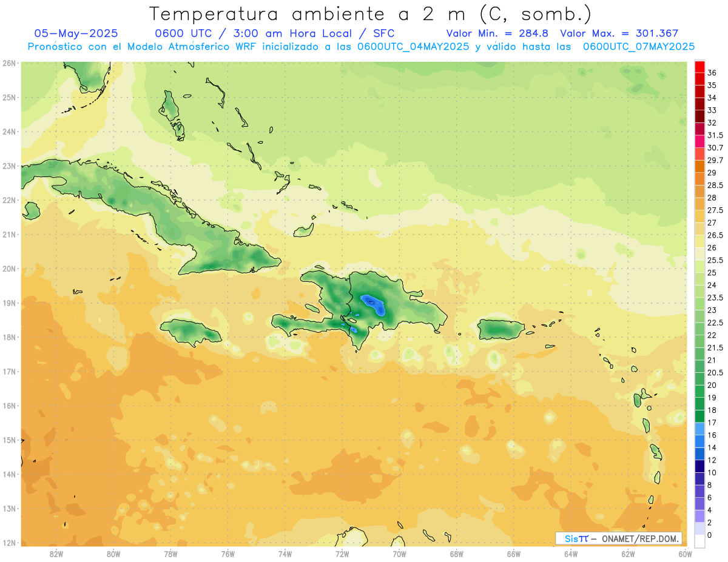Click the 64W longitude label
Image resolution: width=728 pixels, height=562 pixels.
pyautogui.click(x=571, y=554)
